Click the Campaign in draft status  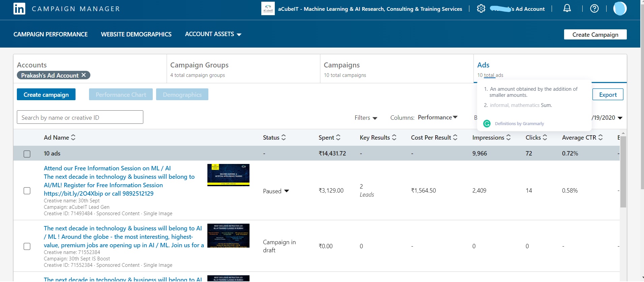pos(279,246)
